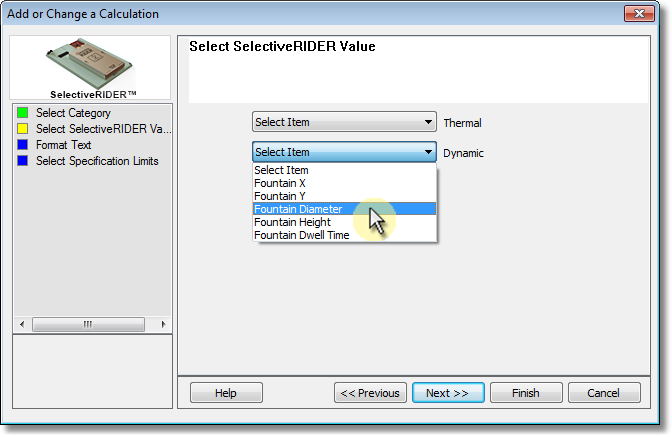Click green square next to Select Category
The width and height of the screenshot is (672, 437).
pos(22,113)
